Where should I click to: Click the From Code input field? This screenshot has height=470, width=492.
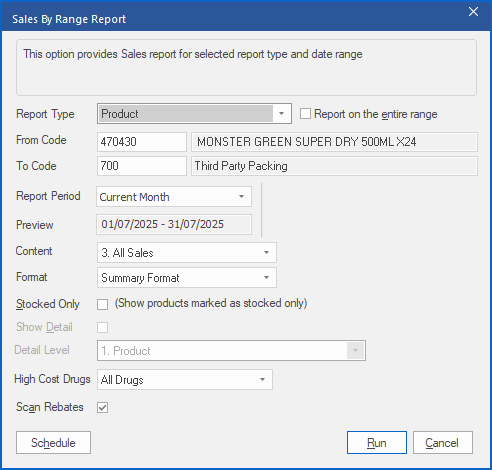pos(142,142)
